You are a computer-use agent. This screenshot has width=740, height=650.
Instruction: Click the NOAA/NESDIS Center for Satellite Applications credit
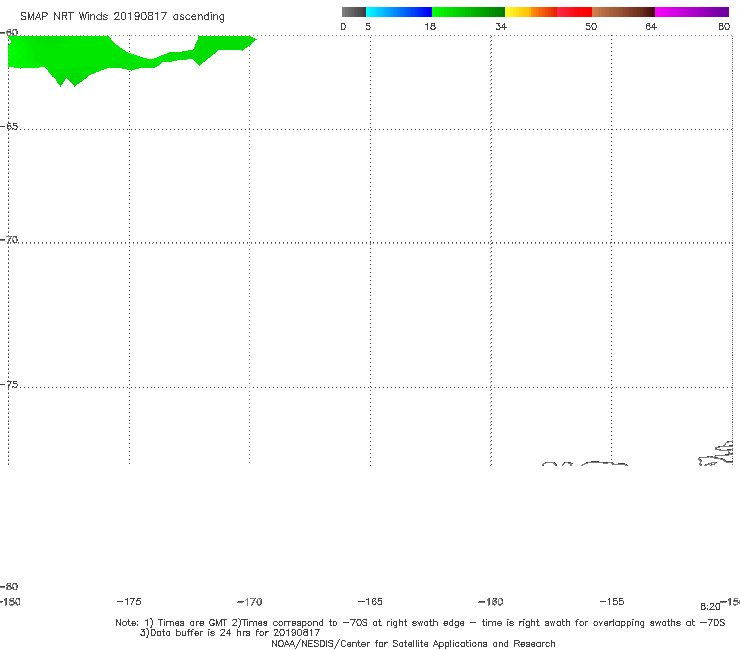tap(413, 643)
